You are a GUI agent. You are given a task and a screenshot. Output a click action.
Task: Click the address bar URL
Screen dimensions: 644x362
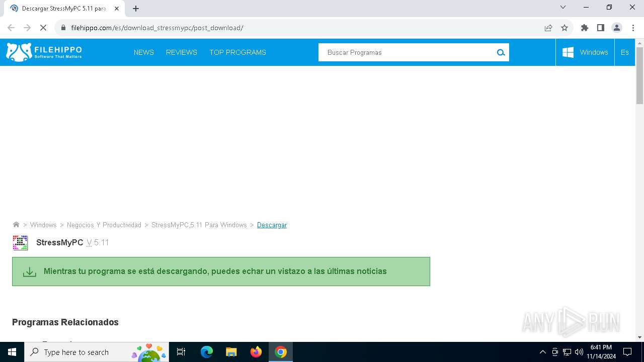coord(157,28)
